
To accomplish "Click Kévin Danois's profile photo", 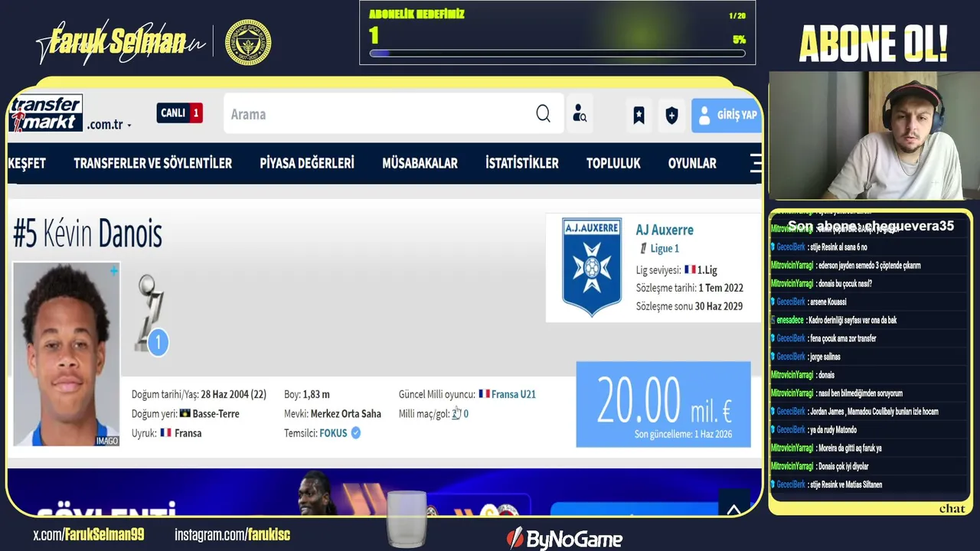I will 67,354.
